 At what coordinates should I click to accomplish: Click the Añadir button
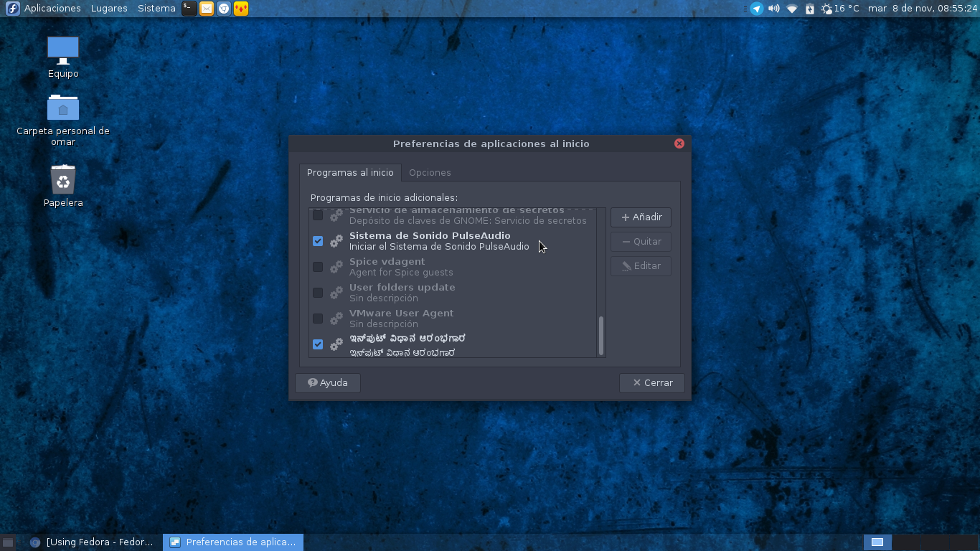tap(641, 217)
